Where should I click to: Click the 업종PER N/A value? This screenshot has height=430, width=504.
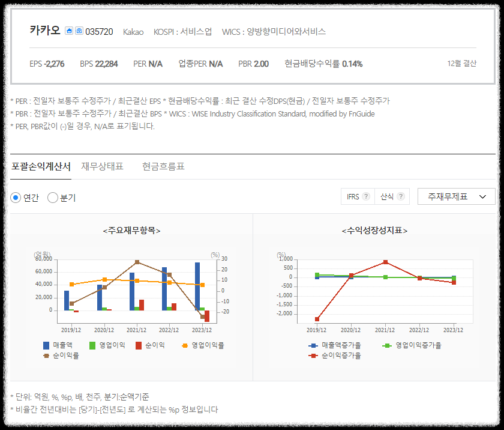pyautogui.click(x=200, y=64)
